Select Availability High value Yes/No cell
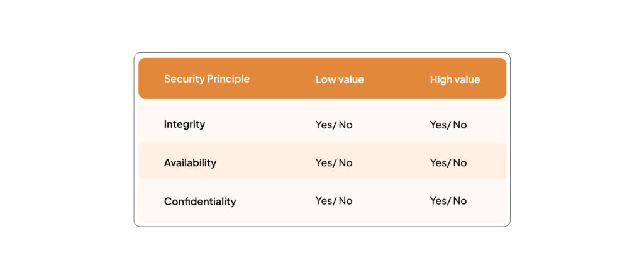The width and height of the screenshot is (644, 279). pyautogui.click(x=448, y=162)
